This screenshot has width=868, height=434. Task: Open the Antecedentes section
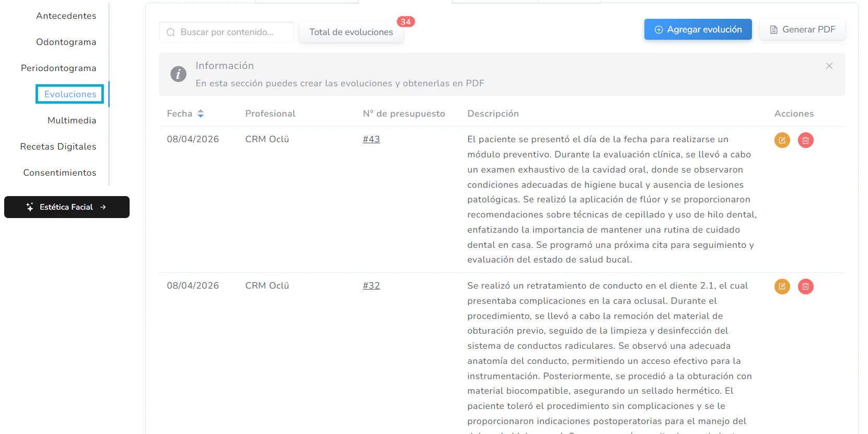pyautogui.click(x=66, y=16)
